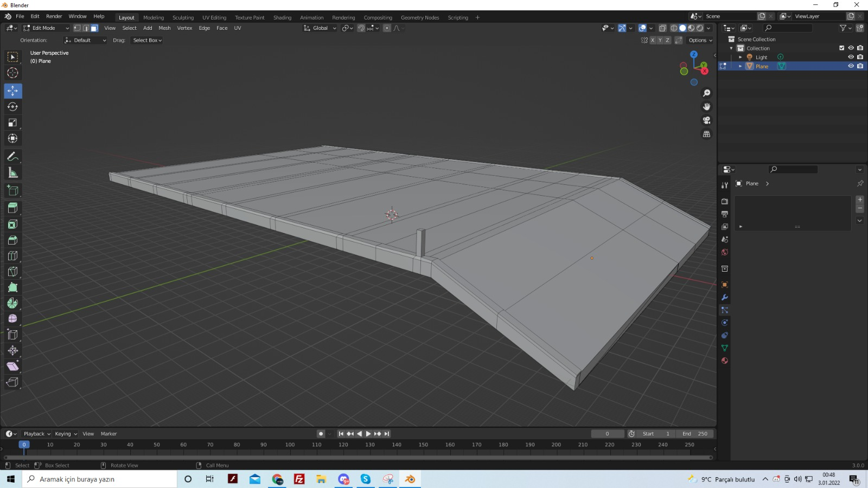Switch to UV Editing workspace tab

[x=214, y=17]
